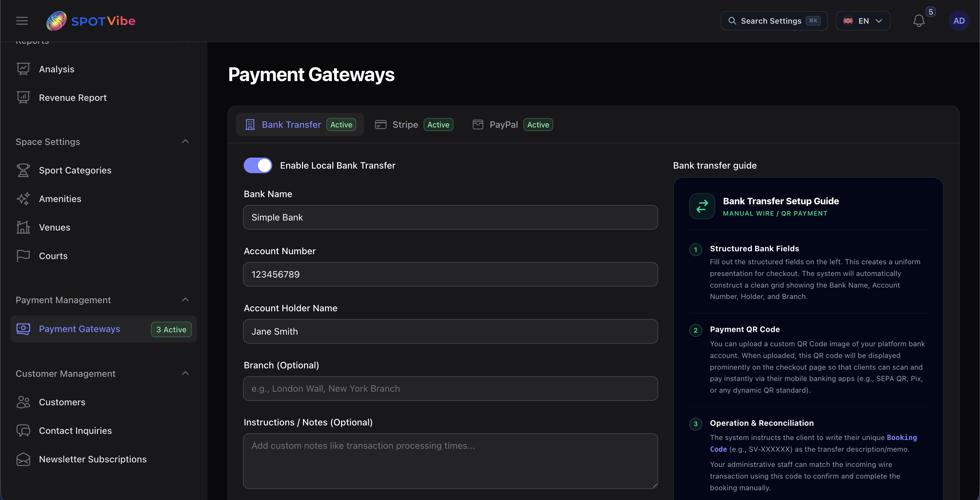Click the transfer arrows guide icon

click(702, 206)
